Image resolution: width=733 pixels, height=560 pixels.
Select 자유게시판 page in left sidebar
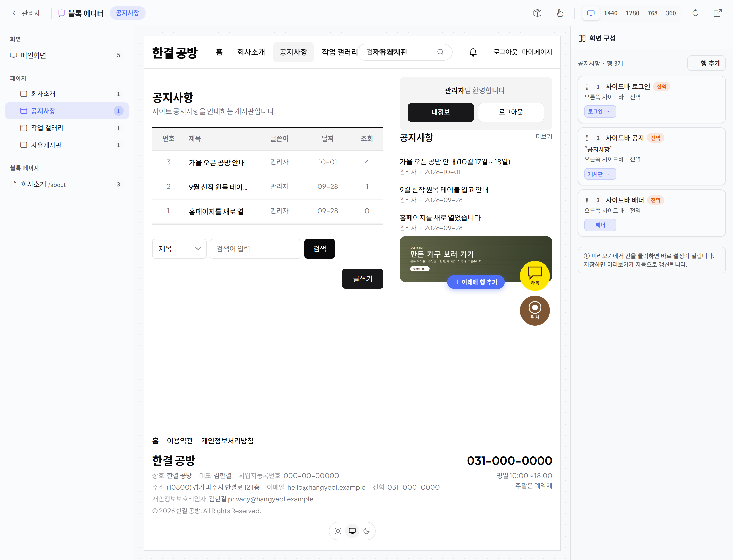(67, 145)
